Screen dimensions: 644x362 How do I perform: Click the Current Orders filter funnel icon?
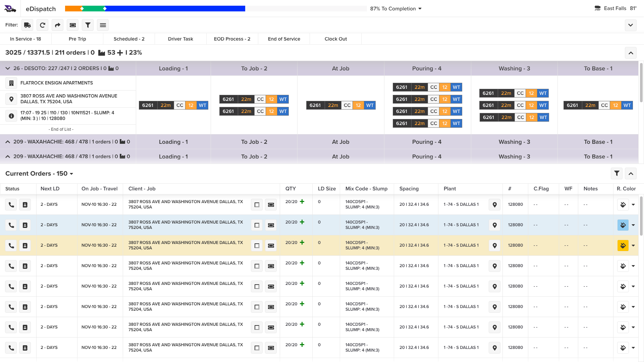[x=616, y=174]
